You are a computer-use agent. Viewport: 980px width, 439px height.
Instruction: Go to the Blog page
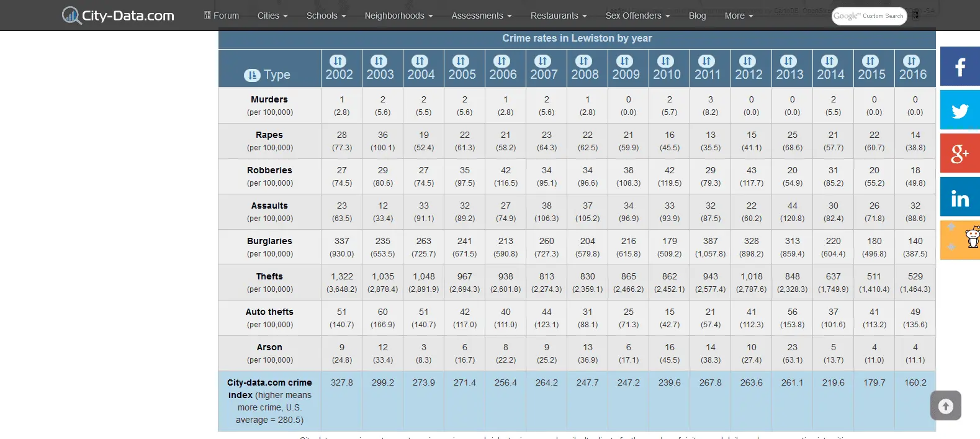(x=697, y=16)
